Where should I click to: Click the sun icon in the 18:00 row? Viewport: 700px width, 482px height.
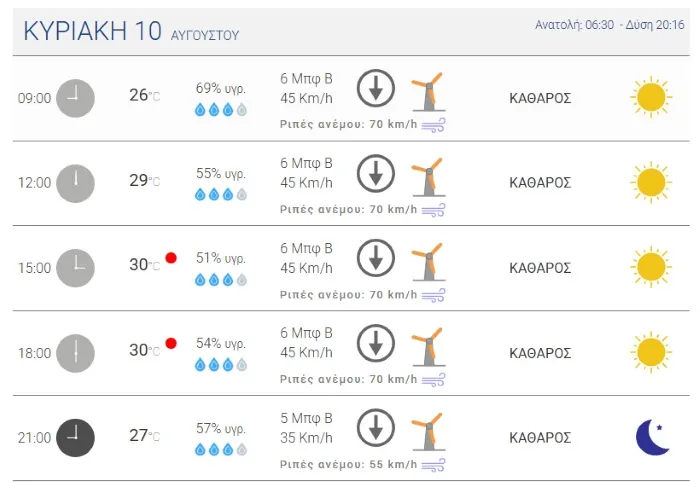point(650,352)
